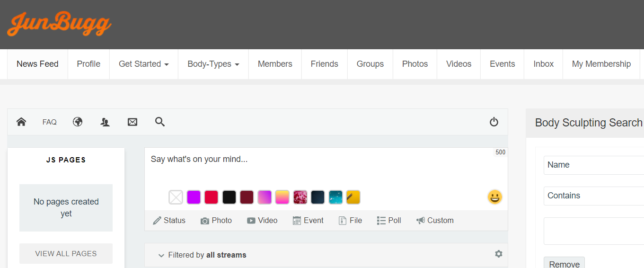Choose the teal starry background swatch
The width and height of the screenshot is (644, 268).
pyautogui.click(x=335, y=197)
